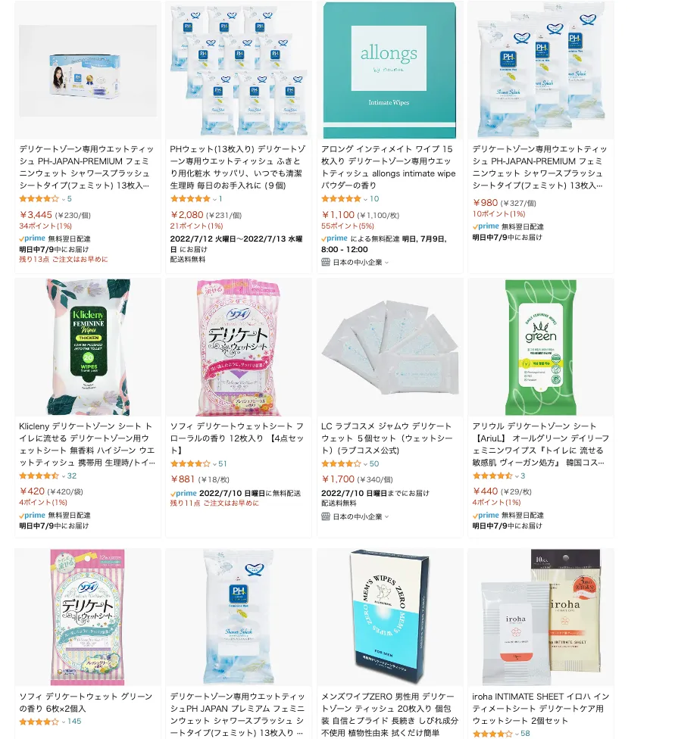Click the small business icon under allongs listing
The height and width of the screenshot is (739, 700).
[326, 262]
